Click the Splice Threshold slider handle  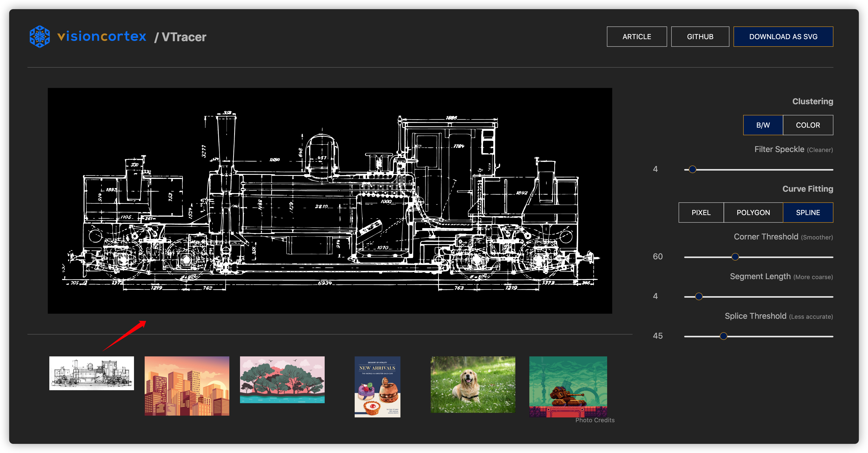tap(723, 336)
